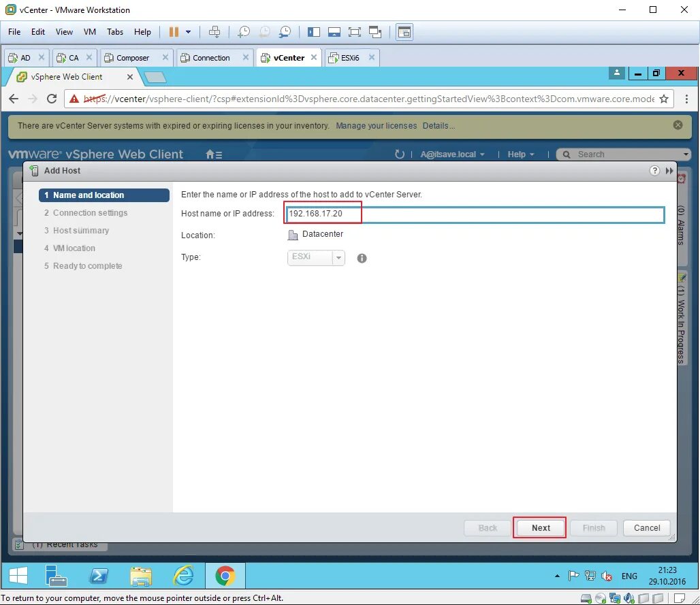The image size is (700, 605).
Task: Open the File menu
Action: [14, 32]
